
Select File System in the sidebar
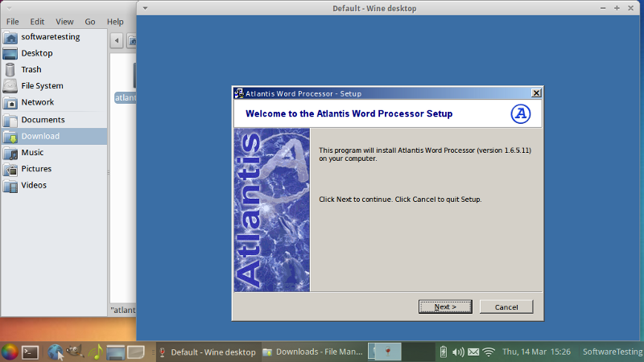point(54,86)
